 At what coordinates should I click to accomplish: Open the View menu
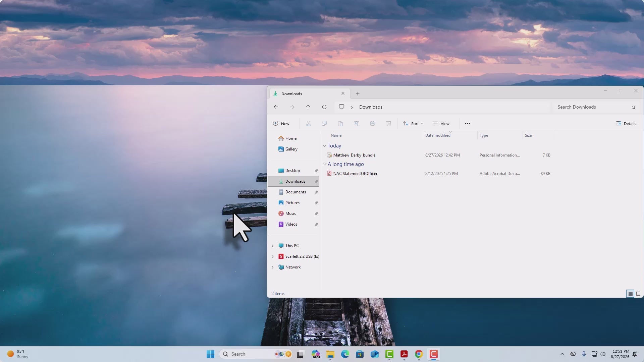[x=441, y=124]
